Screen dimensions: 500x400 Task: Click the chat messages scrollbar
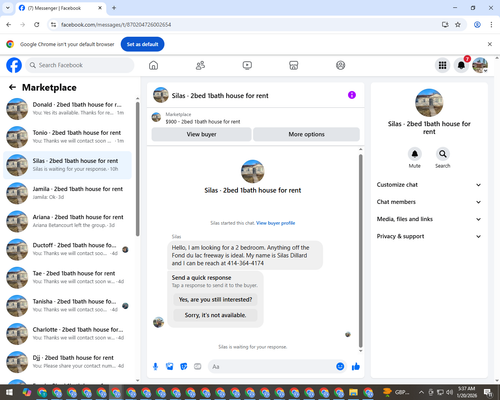click(x=360, y=251)
